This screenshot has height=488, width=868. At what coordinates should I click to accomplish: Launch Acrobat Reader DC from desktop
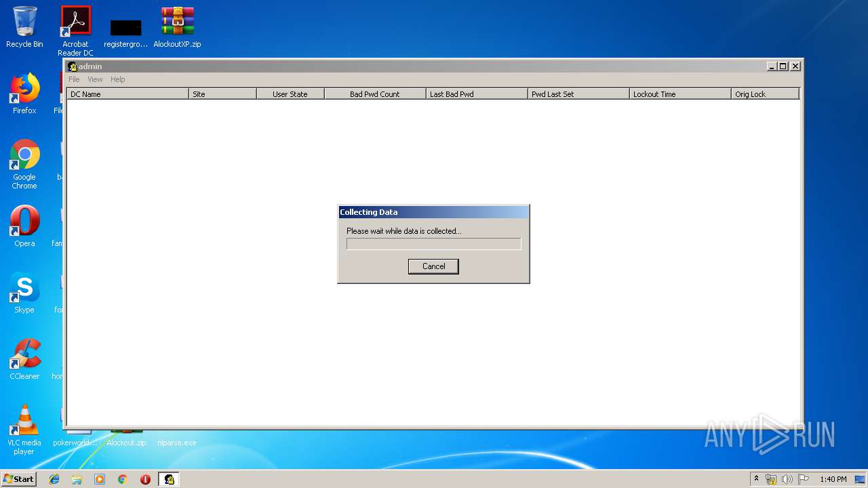click(75, 31)
